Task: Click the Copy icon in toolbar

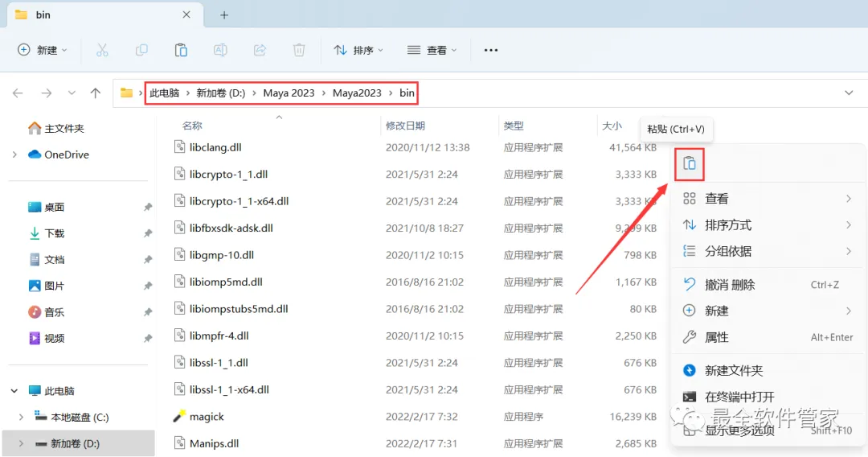Action: tap(141, 51)
